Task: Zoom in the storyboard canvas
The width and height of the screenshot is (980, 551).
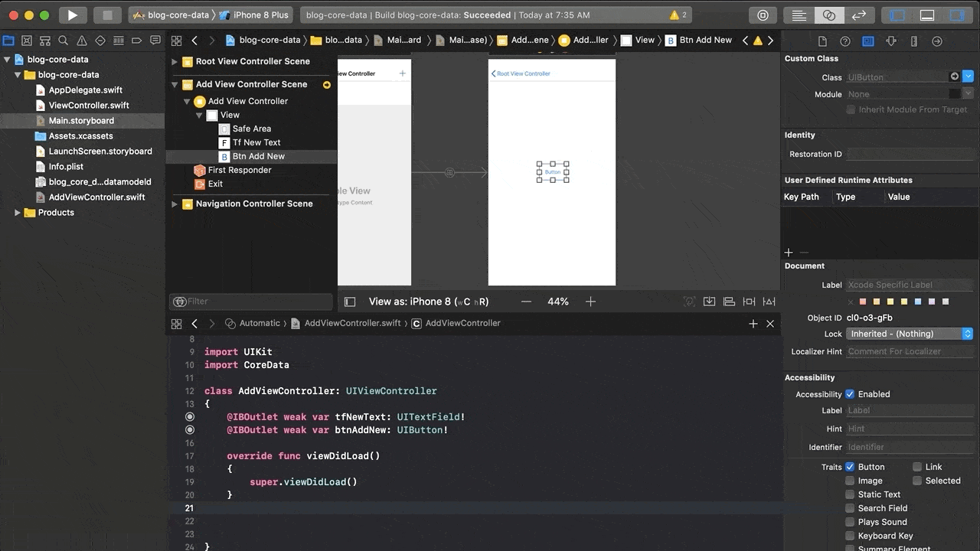Action: (x=590, y=302)
